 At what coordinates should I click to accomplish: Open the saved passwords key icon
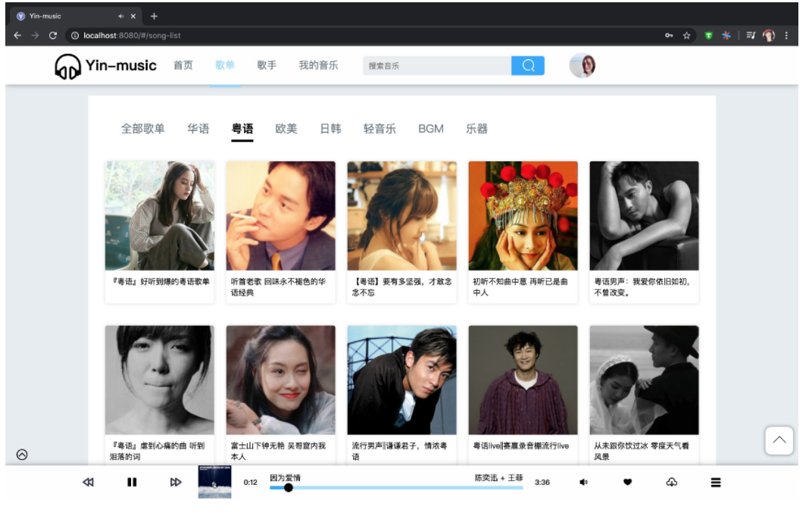point(669,35)
